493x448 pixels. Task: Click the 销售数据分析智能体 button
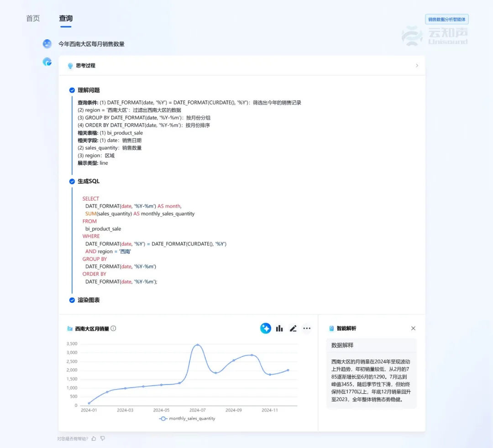click(447, 19)
